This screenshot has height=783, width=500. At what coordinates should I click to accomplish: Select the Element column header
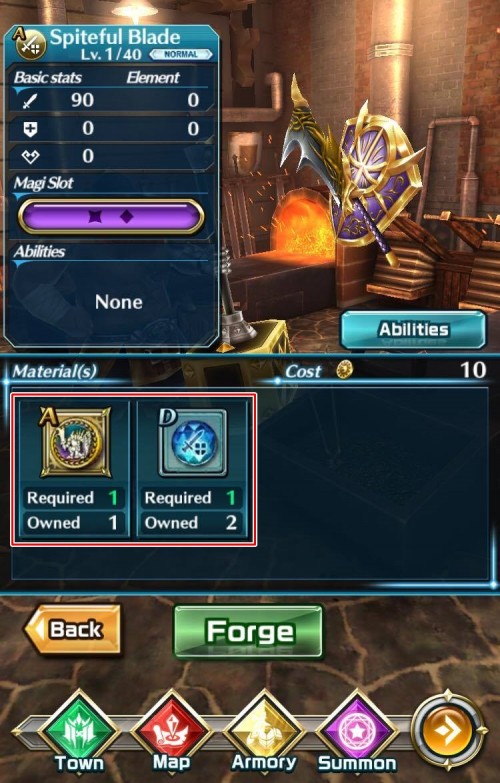pos(153,77)
